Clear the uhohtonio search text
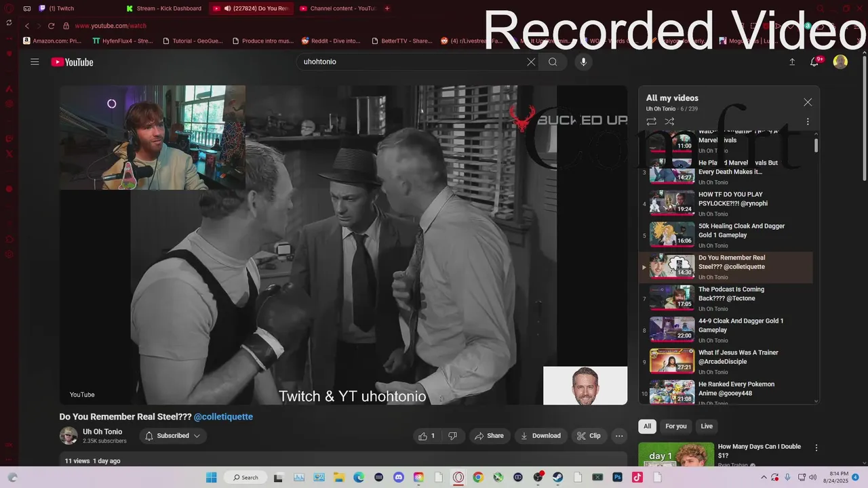868x488 pixels. [531, 62]
